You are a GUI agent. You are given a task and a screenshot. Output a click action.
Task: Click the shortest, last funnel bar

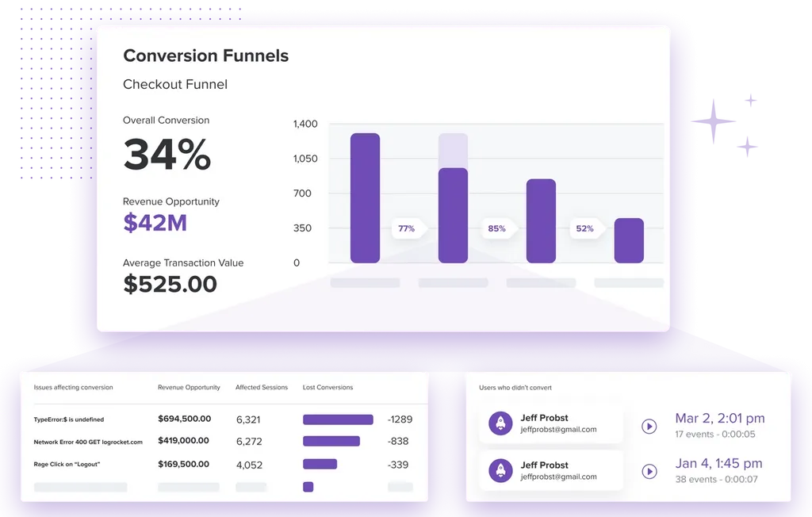[629, 240]
